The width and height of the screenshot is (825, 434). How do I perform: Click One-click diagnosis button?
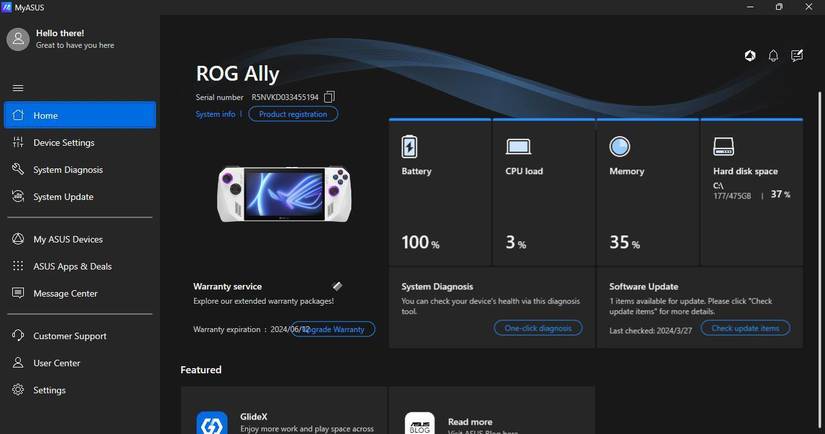pyautogui.click(x=538, y=328)
